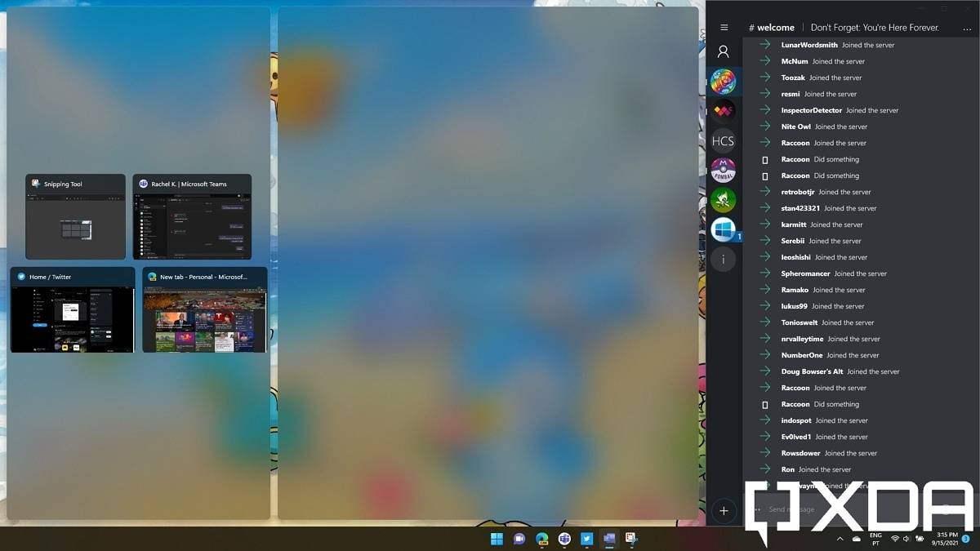The height and width of the screenshot is (551, 980).
Task: Snap the Snipping Tool window thumbnail
Action: (75, 217)
